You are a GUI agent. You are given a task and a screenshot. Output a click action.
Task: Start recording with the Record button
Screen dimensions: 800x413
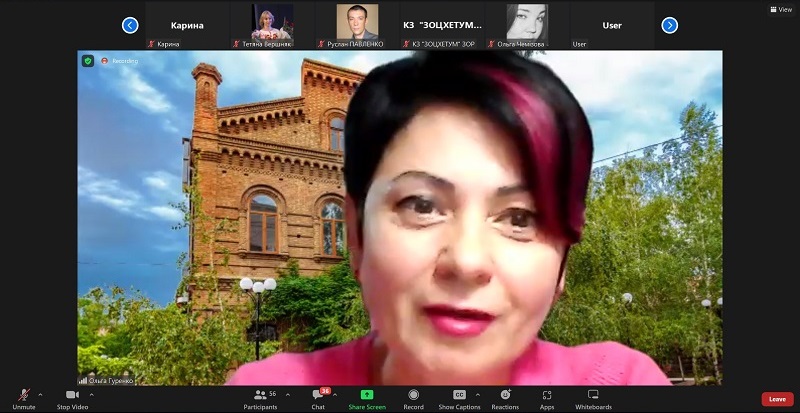pyautogui.click(x=413, y=399)
